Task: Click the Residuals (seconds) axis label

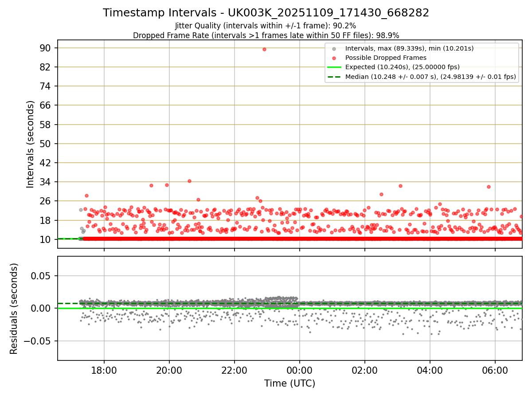Action: [14, 309]
